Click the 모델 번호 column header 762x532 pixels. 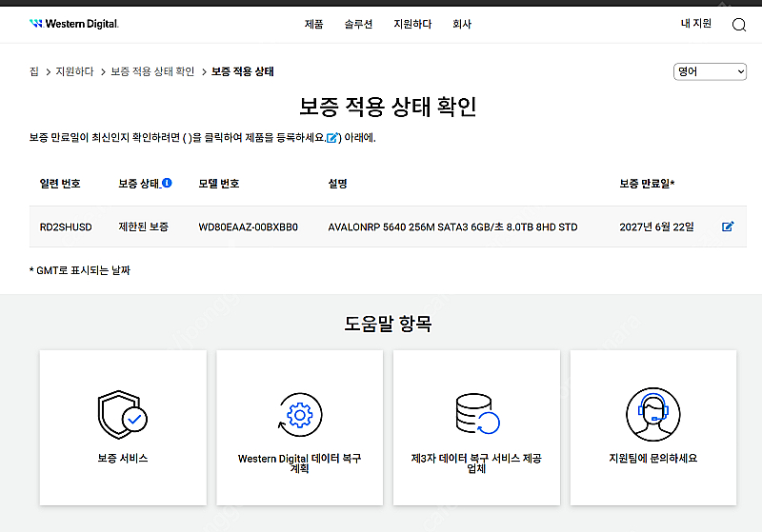point(219,184)
